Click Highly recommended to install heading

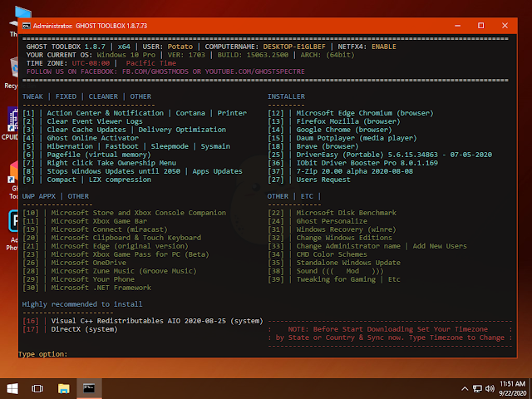click(x=82, y=304)
